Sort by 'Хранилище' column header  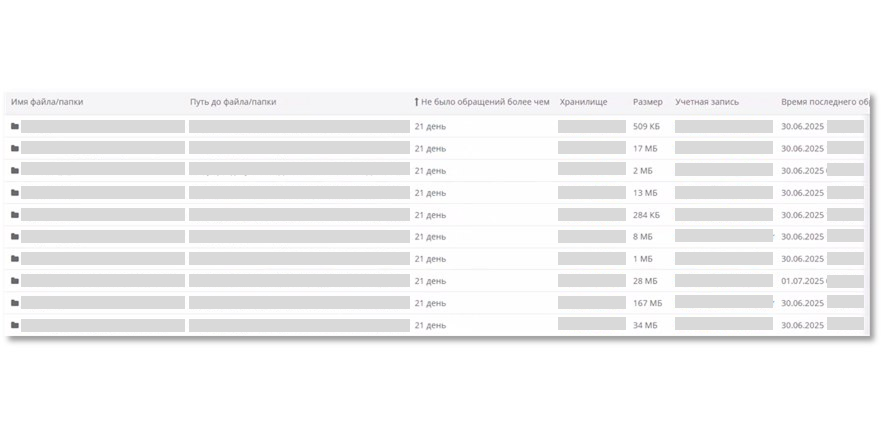tap(584, 102)
